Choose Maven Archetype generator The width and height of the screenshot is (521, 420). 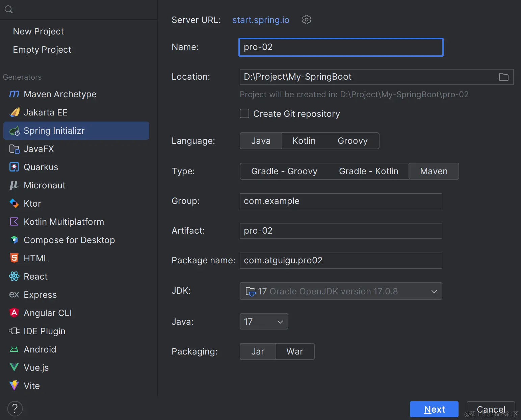(x=60, y=94)
